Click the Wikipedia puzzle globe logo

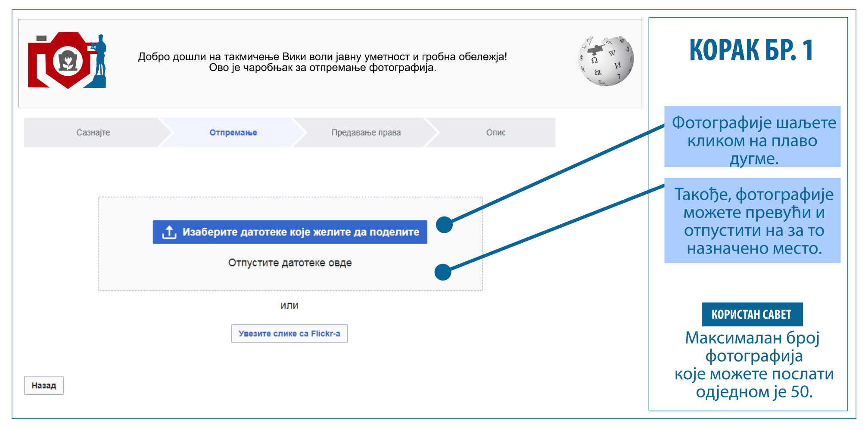point(606,61)
